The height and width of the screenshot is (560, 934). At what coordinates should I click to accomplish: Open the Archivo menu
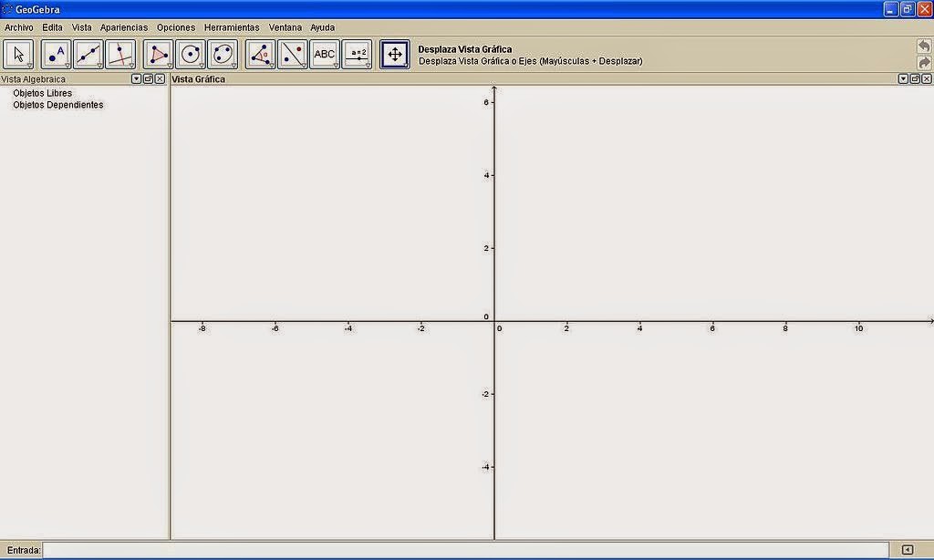point(19,27)
